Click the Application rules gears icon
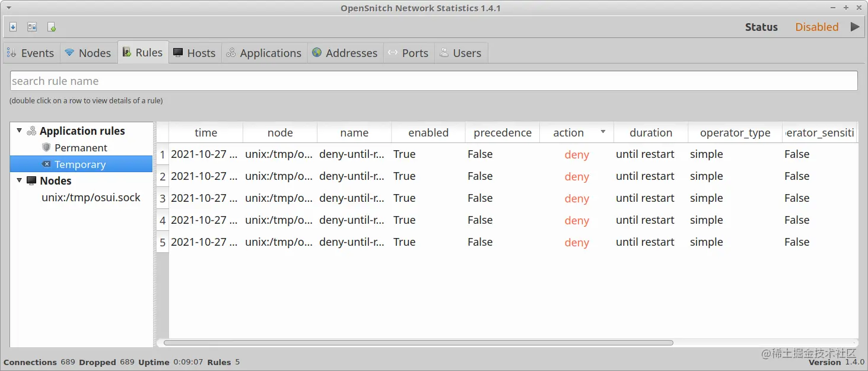This screenshot has width=868, height=371. coord(31,131)
